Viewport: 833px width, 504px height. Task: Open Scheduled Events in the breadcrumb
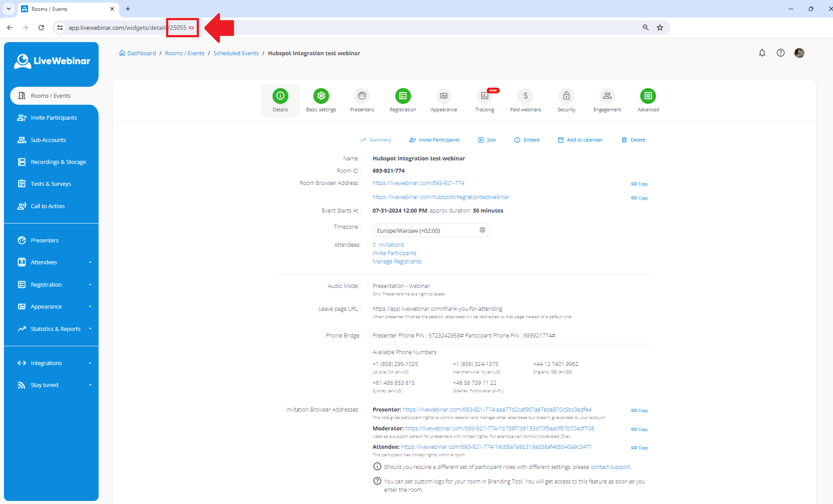pyautogui.click(x=236, y=53)
